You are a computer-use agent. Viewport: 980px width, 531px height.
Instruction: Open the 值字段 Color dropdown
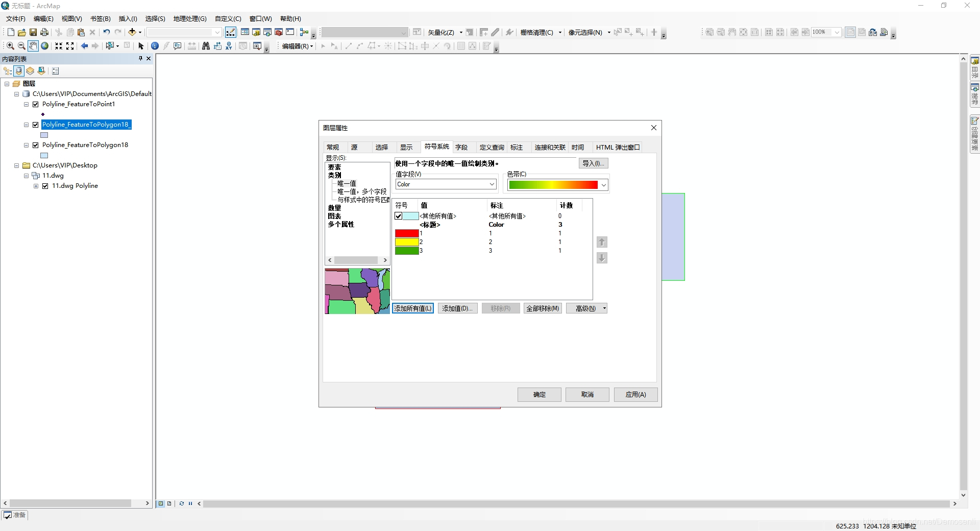(x=492, y=184)
